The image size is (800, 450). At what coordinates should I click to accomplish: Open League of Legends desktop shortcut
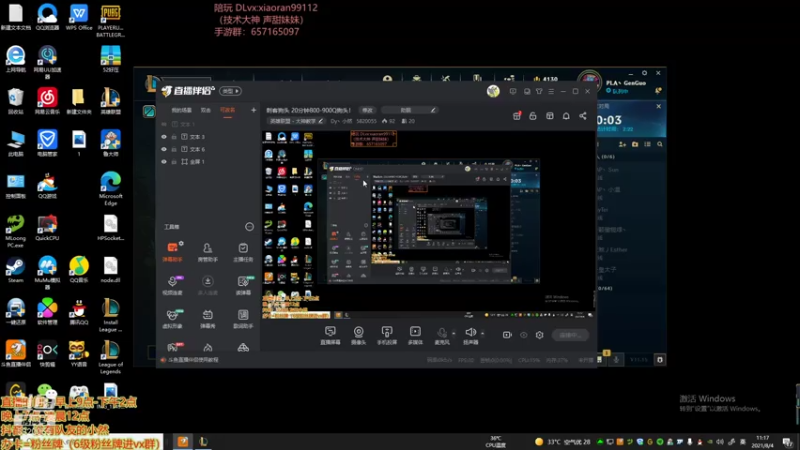click(x=111, y=358)
